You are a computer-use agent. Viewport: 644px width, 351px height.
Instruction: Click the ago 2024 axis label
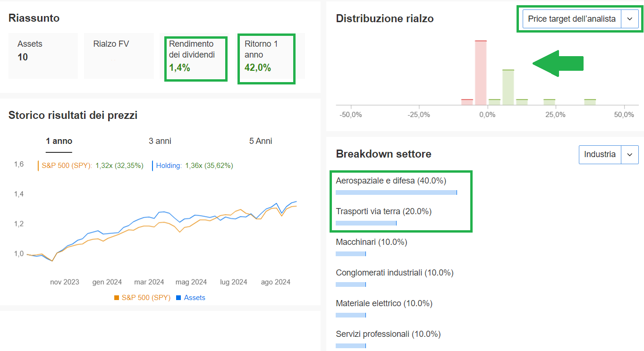click(x=276, y=282)
